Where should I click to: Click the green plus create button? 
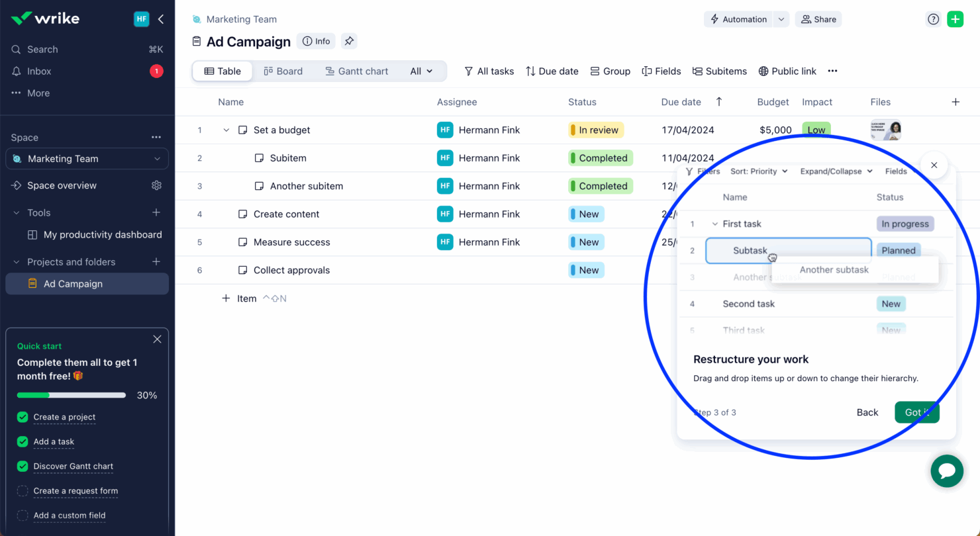tap(955, 19)
